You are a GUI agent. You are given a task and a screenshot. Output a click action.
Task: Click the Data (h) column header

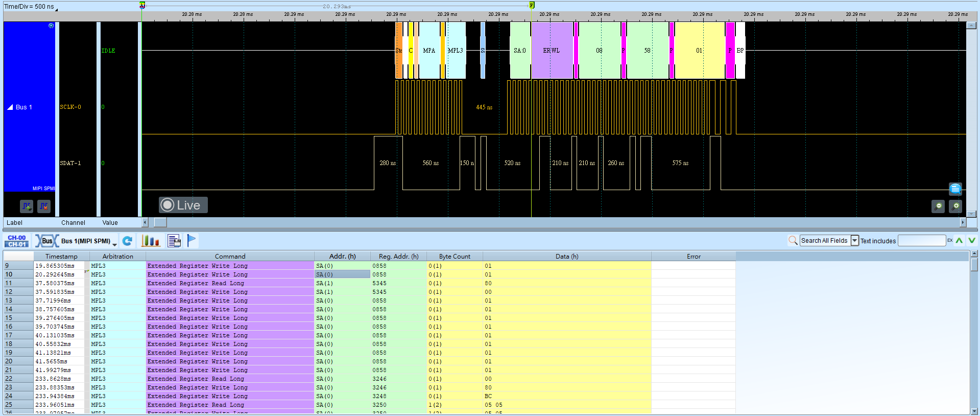point(567,257)
